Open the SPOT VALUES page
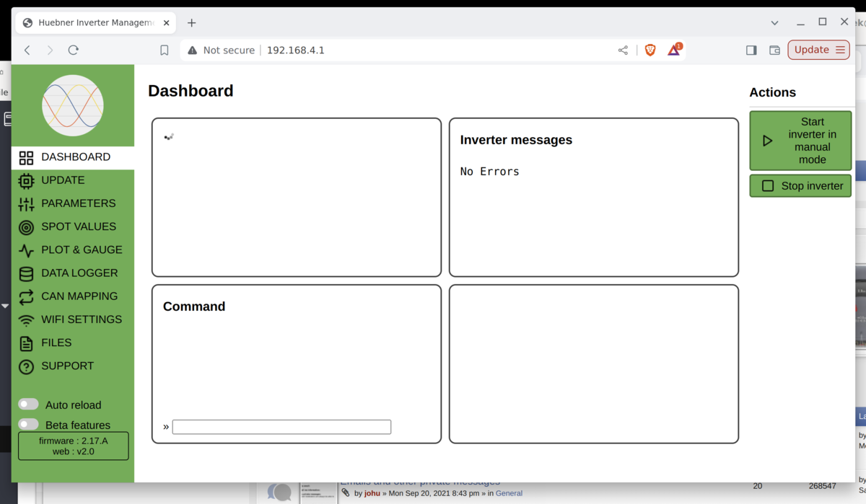Screen dimensions: 866x504 pos(73,226)
